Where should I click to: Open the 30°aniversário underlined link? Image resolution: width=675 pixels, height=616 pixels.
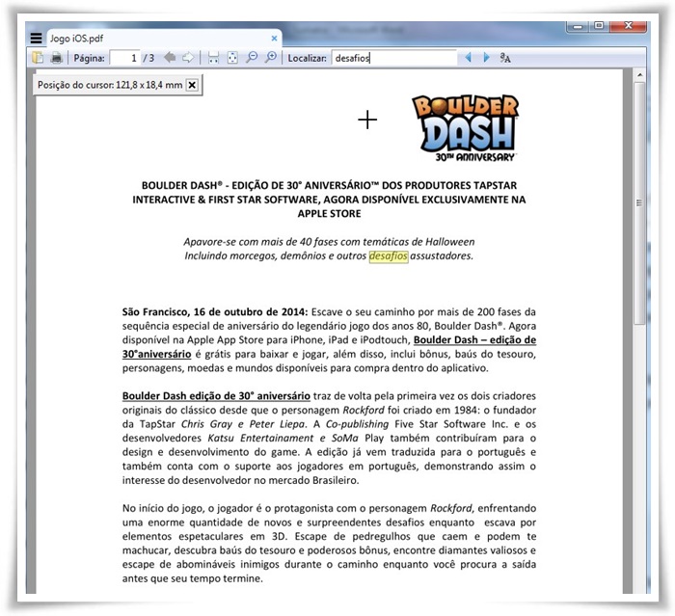156,355
